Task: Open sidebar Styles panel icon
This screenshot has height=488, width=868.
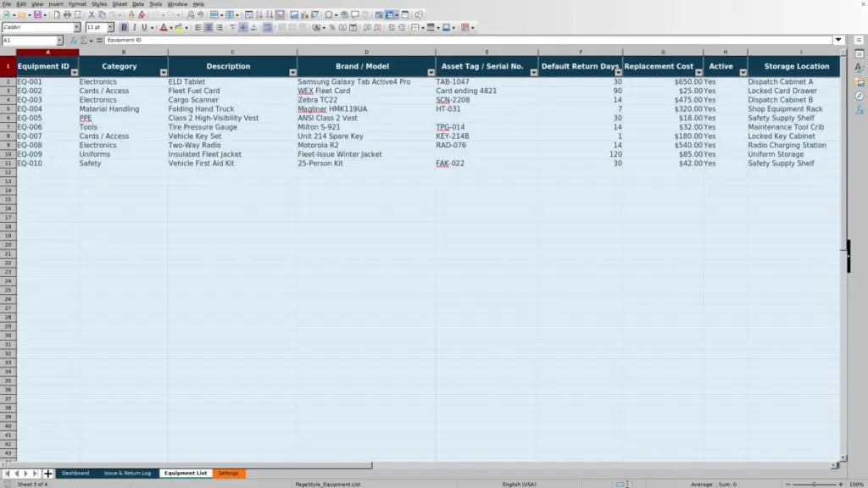Action: click(860, 68)
